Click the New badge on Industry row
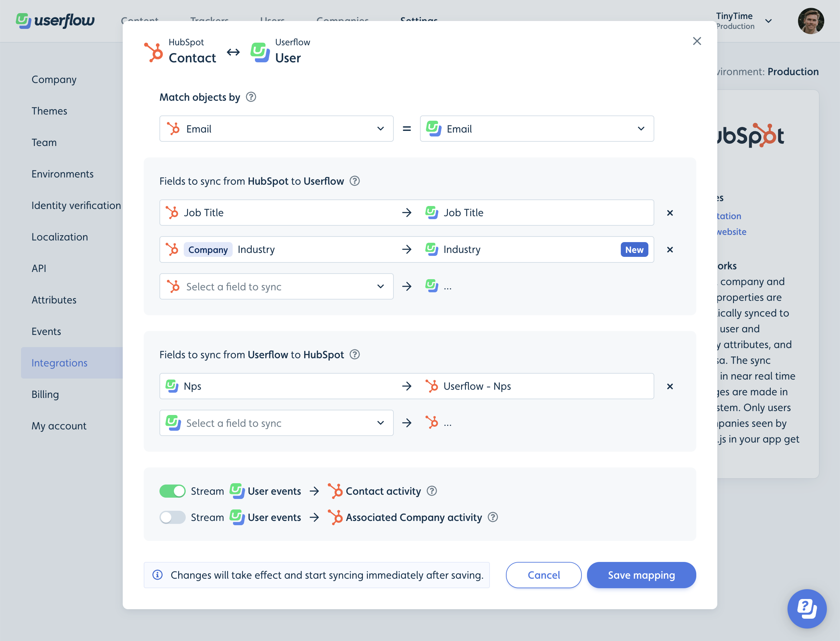The height and width of the screenshot is (641, 840). [x=634, y=250]
